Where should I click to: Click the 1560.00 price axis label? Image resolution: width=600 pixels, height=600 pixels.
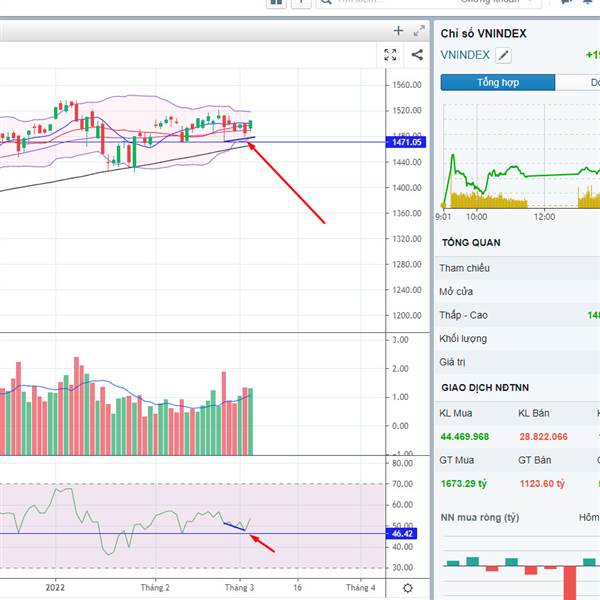[407, 85]
